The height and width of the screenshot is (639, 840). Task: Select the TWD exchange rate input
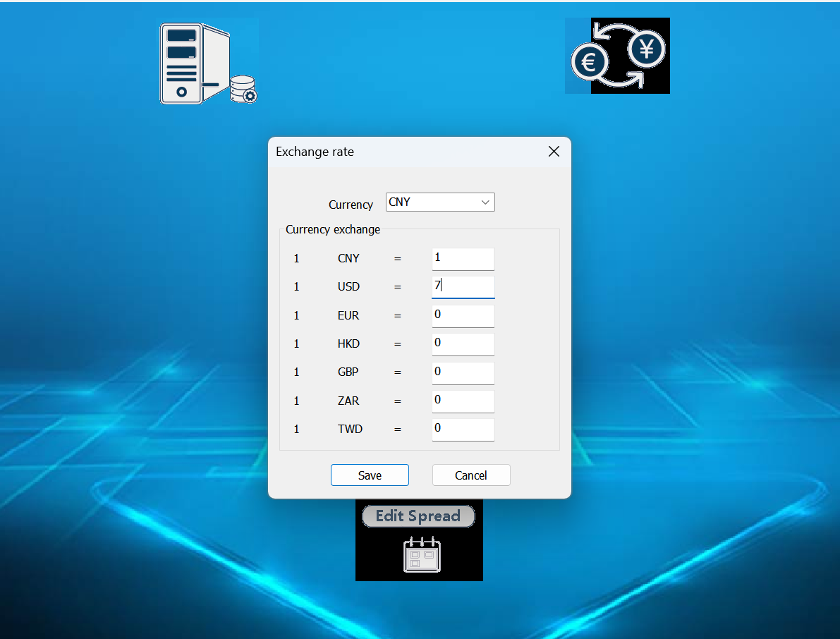pyautogui.click(x=463, y=429)
